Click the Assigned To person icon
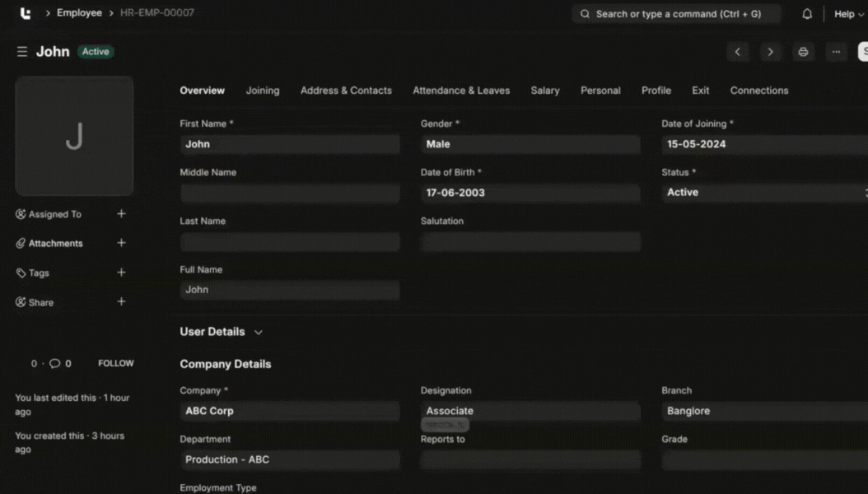 [x=21, y=214]
